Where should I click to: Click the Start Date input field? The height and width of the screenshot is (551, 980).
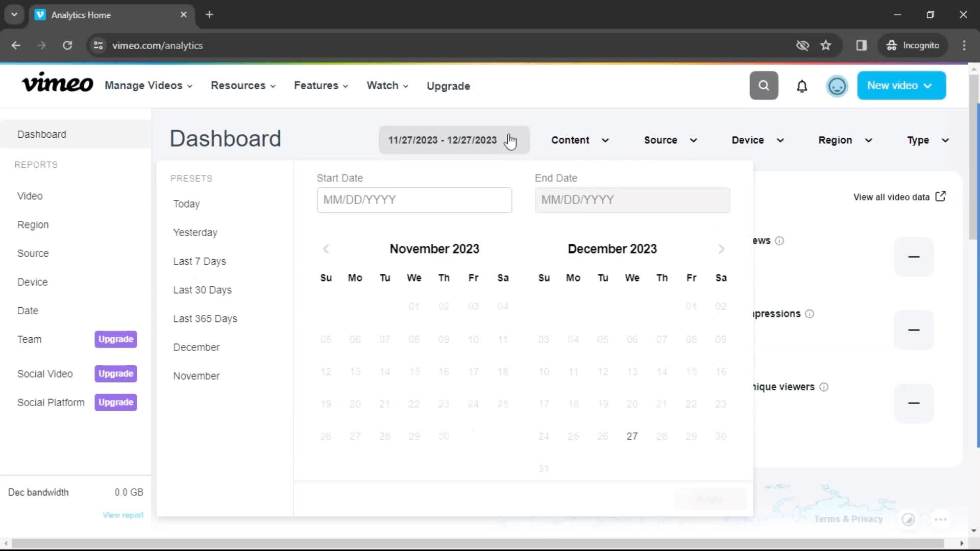[x=414, y=200]
